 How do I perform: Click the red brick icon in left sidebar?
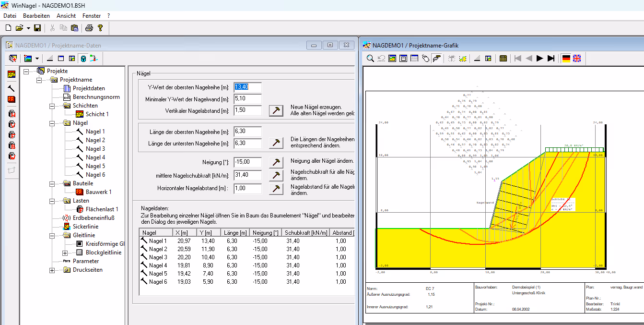(x=12, y=99)
